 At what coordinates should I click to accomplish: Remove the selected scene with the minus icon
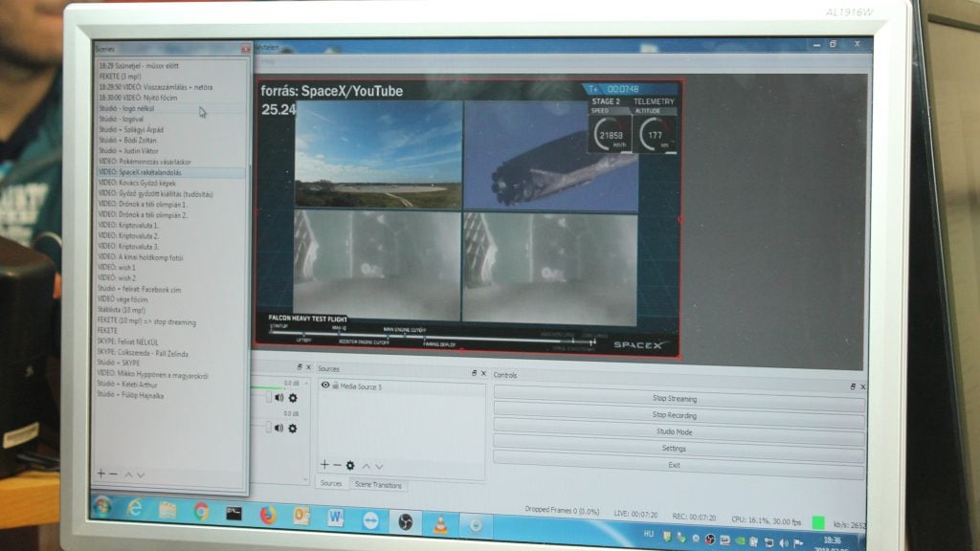pyautogui.click(x=113, y=474)
